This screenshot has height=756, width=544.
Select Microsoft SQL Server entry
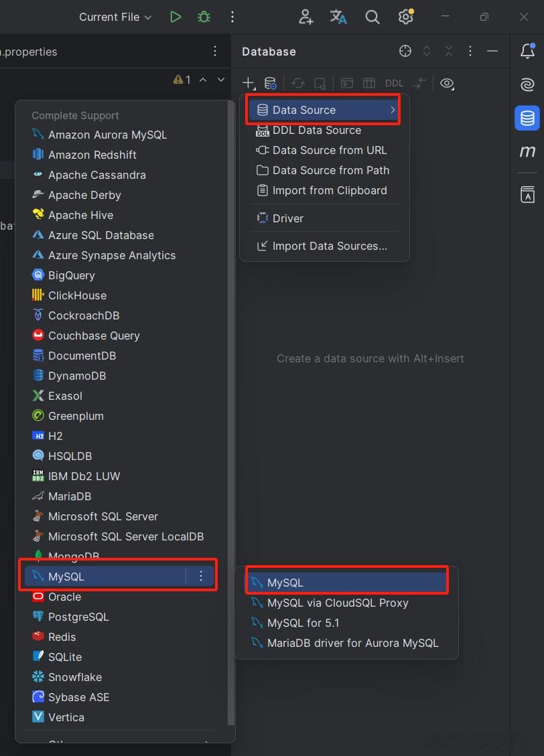119,516
